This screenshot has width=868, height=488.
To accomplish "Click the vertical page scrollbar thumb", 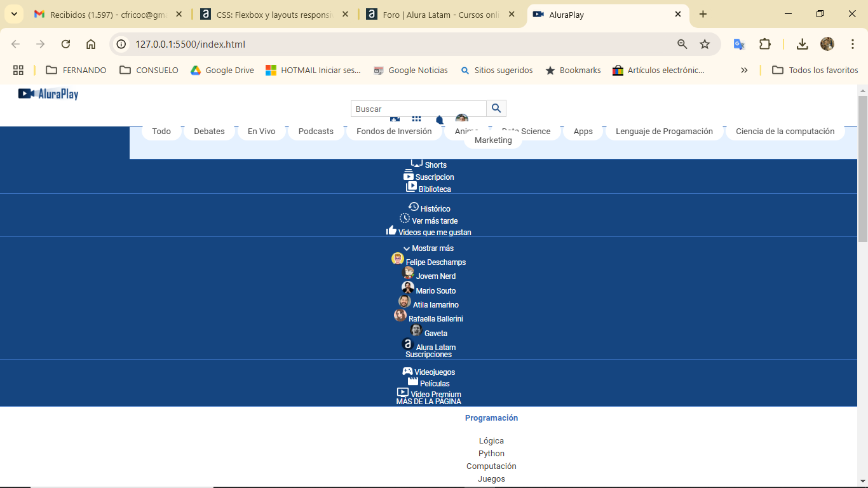I will click(862, 168).
